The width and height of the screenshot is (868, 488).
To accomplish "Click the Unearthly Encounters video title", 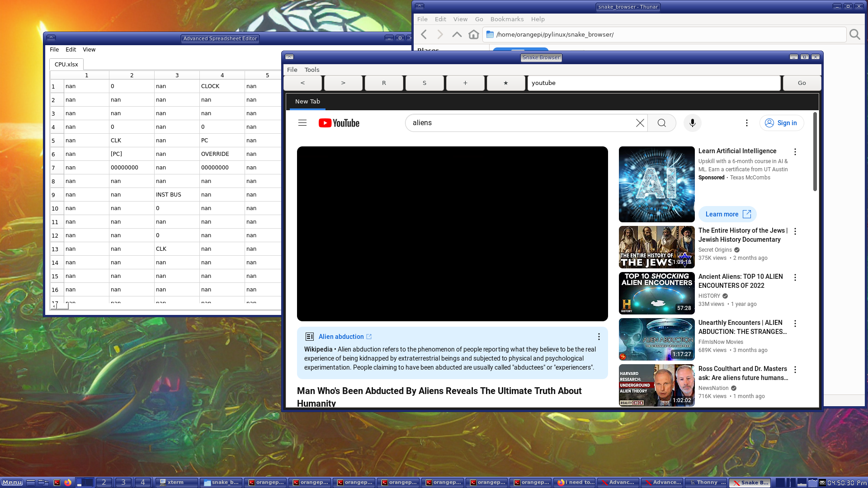I will click(x=742, y=327).
